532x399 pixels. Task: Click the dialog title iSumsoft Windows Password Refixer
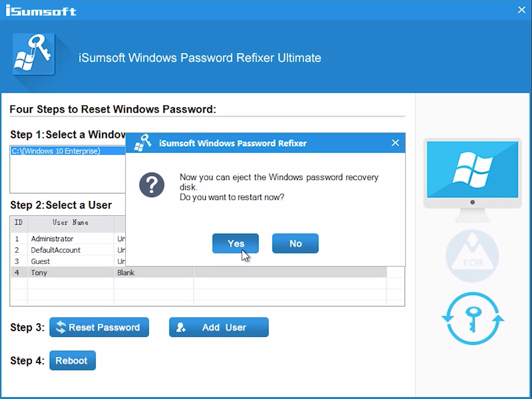point(233,143)
